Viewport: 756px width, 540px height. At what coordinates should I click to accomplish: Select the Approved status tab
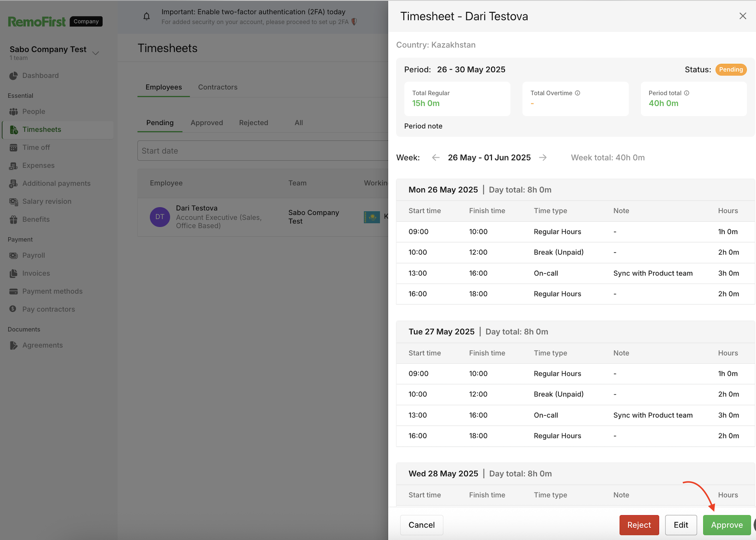tap(206, 123)
